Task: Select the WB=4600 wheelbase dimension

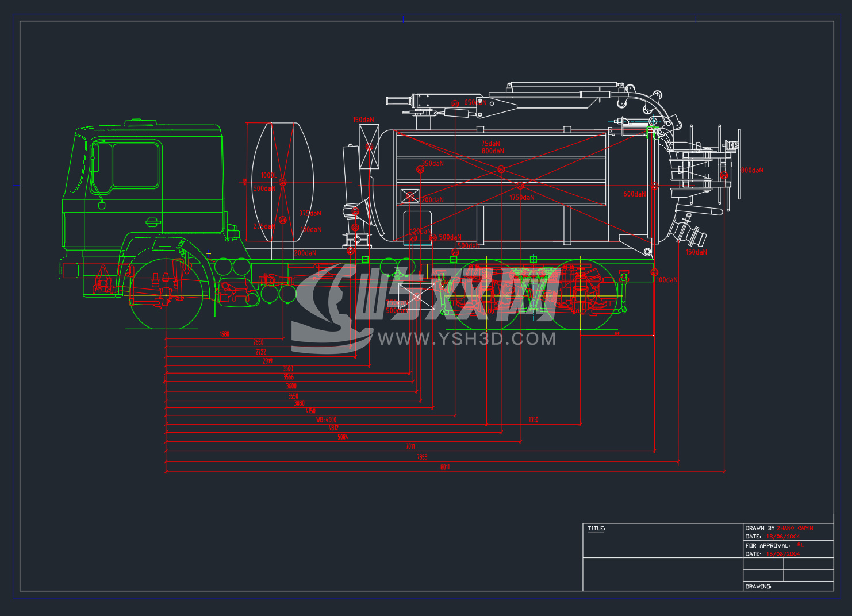Action: pyautogui.click(x=326, y=420)
